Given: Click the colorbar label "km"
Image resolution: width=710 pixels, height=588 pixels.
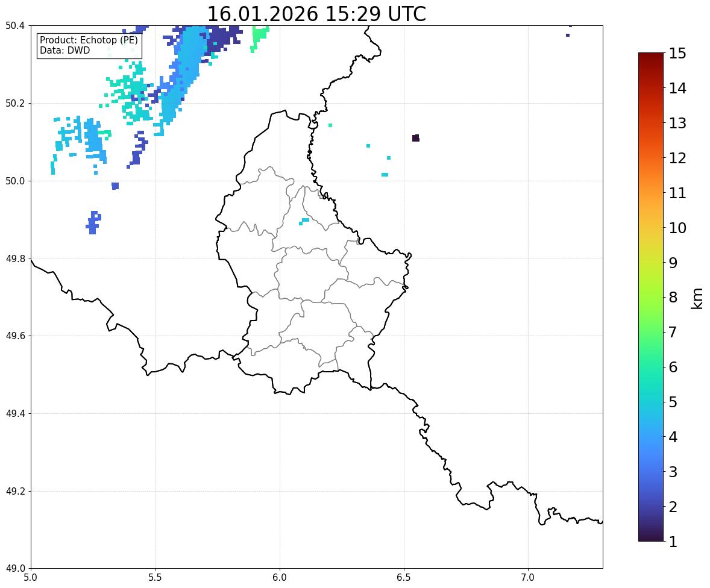Looking at the screenshot, I should coord(697,298).
